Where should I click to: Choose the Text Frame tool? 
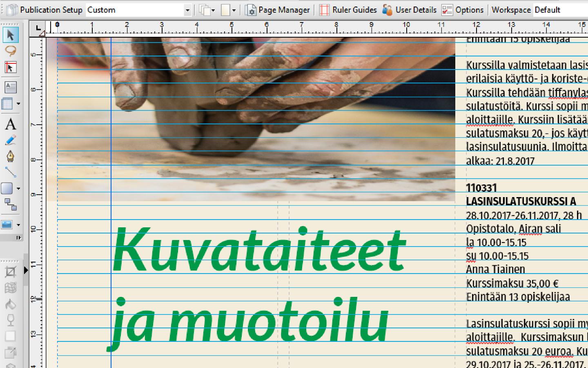click(10, 87)
